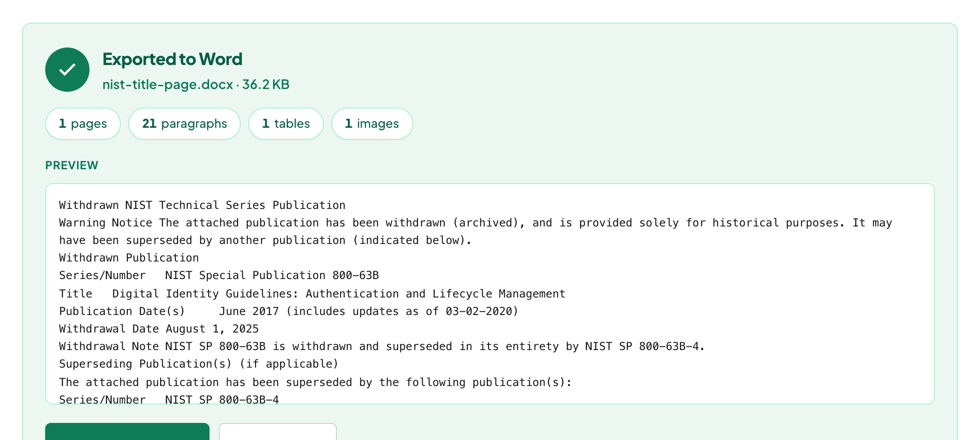
Task: Click the Title Digital Identity Guidelines line
Action: coord(312,294)
